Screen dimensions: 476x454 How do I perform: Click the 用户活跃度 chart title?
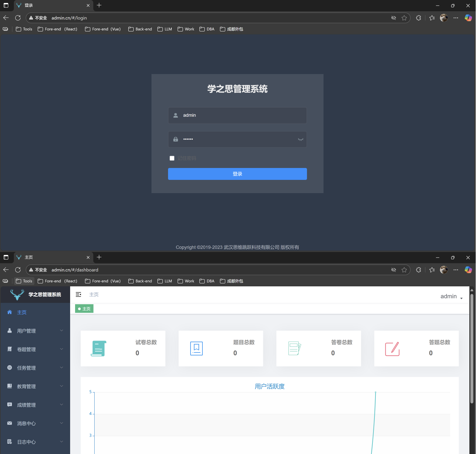pyautogui.click(x=270, y=387)
